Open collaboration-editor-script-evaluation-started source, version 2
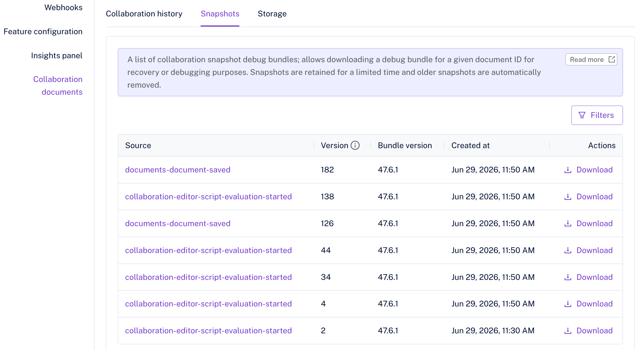644x350 pixels. pos(208,330)
